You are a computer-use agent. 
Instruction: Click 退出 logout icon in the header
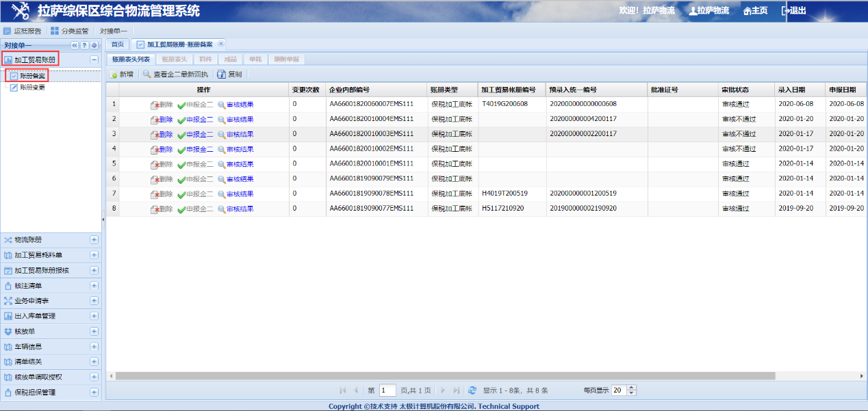tap(786, 10)
